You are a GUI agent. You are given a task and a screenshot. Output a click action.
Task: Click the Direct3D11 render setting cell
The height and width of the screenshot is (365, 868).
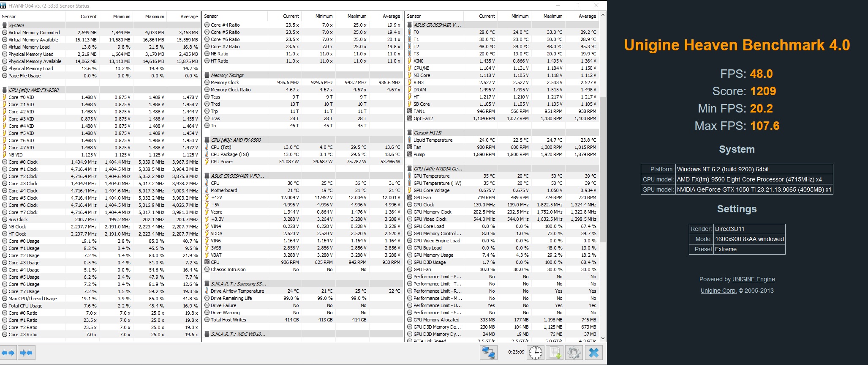749,229
